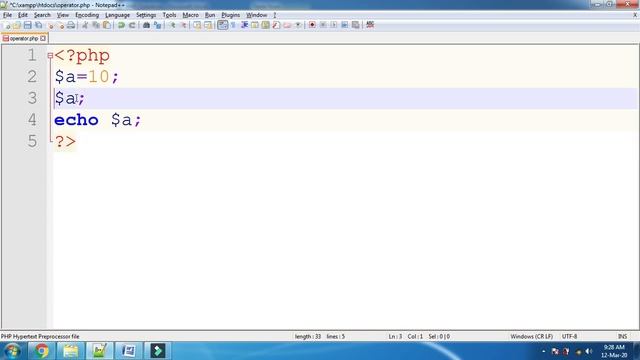
Task: Open the Settings menu
Action: coord(146,15)
